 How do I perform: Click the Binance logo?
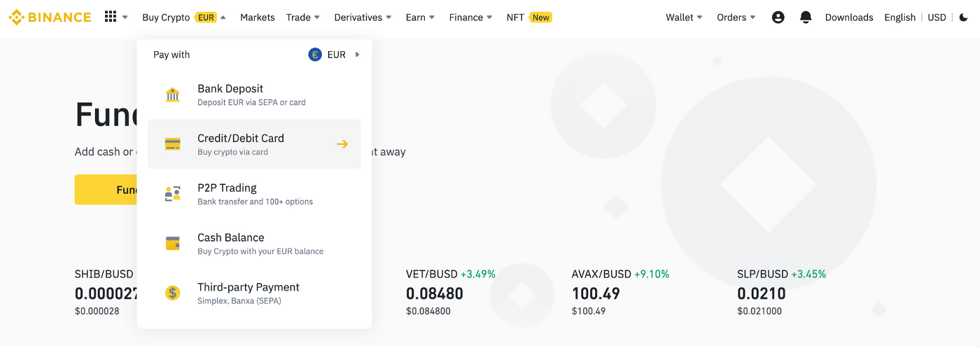[50, 17]
